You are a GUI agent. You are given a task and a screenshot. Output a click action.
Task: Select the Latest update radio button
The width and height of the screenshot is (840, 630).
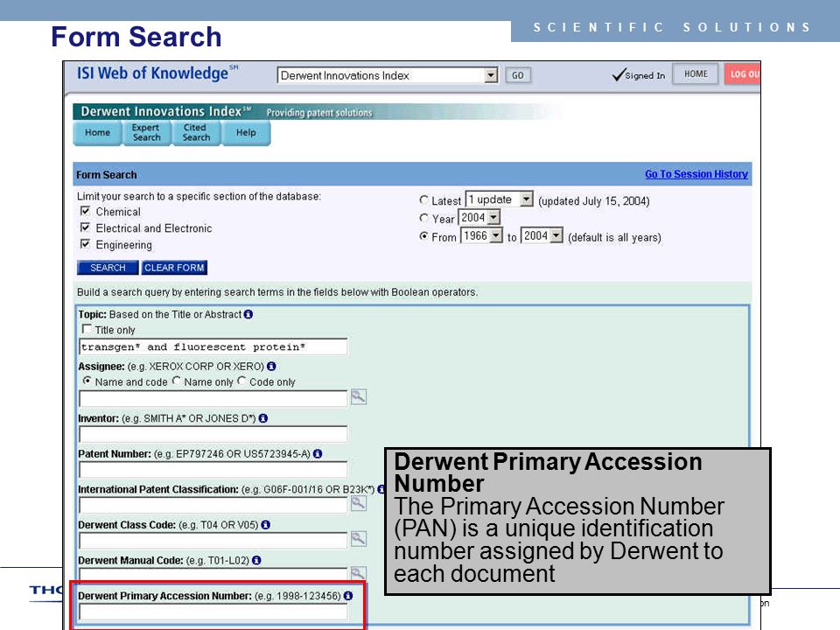[x=423, y=199]
